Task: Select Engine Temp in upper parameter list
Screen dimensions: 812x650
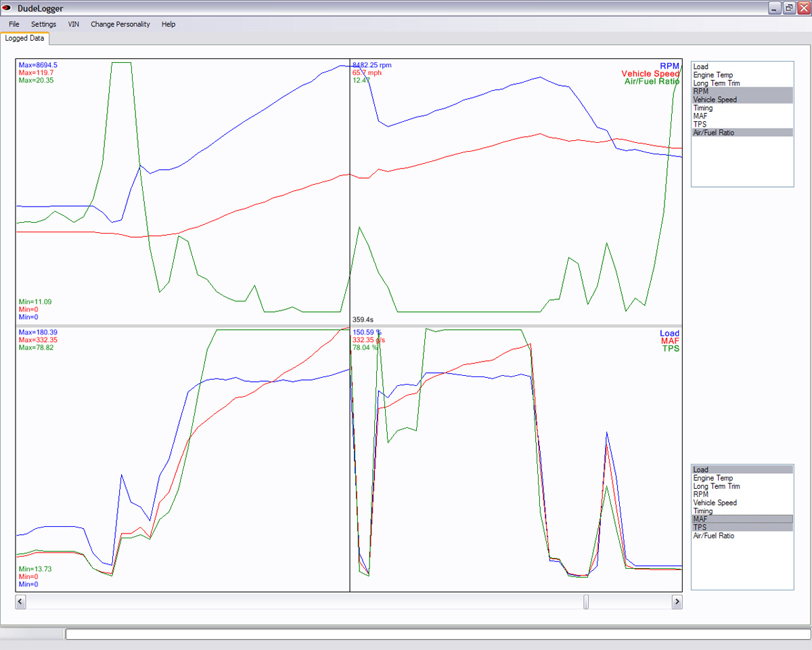Action: pos(742,75)
